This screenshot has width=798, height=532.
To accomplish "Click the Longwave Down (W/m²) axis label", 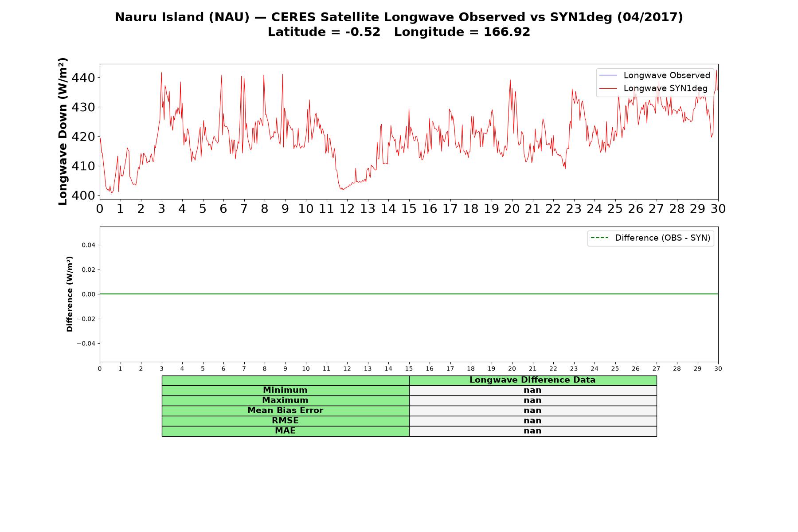I will tap(63, 131).
